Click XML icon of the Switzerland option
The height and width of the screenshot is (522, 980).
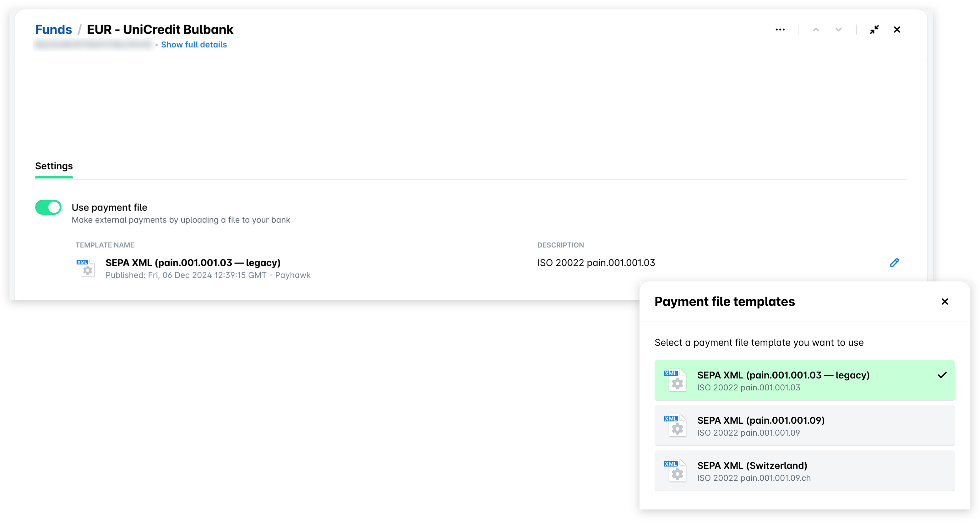coord(675,471)
